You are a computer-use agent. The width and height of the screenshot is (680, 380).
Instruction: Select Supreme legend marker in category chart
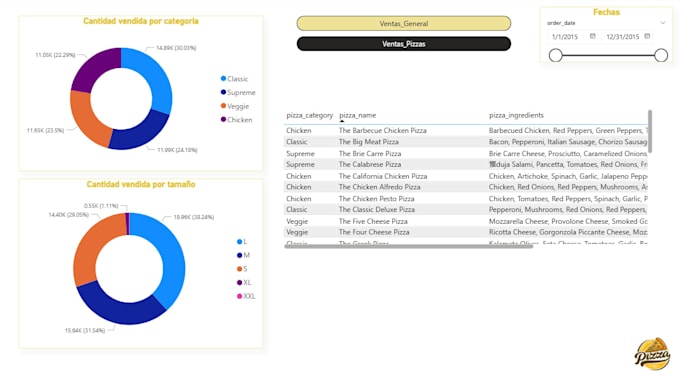tap(223, 92)
